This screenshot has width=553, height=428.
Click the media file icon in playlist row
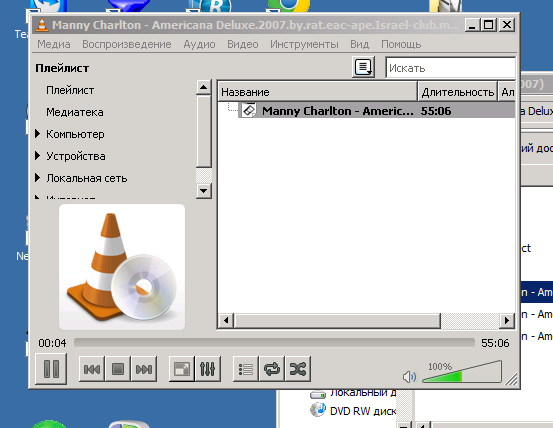tap(249, 110)
